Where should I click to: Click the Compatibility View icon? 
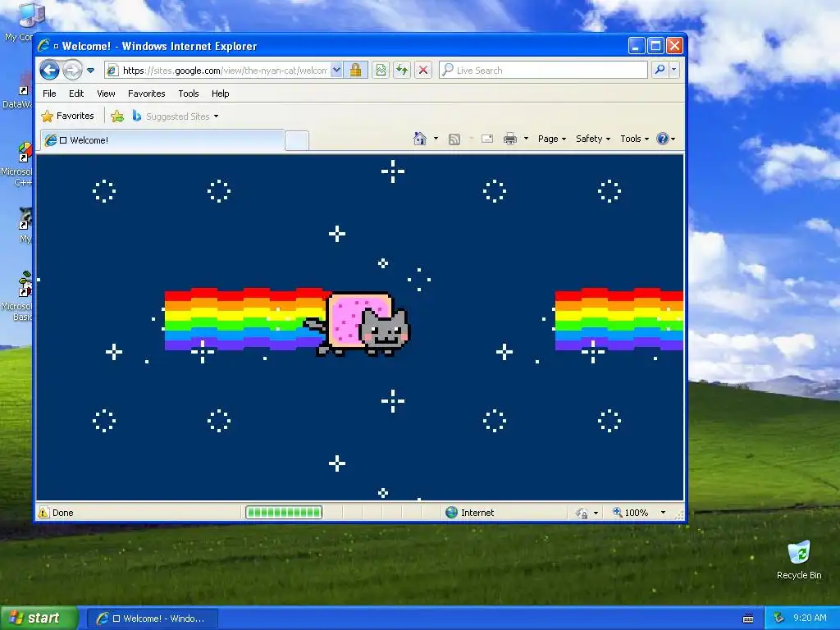click(381, 71)
